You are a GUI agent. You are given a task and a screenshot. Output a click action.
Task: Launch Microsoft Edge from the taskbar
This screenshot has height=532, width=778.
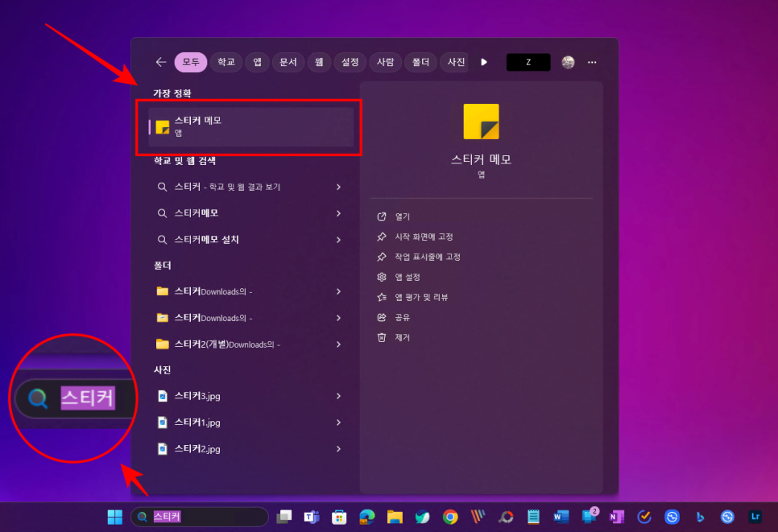[x=367, y=518]
